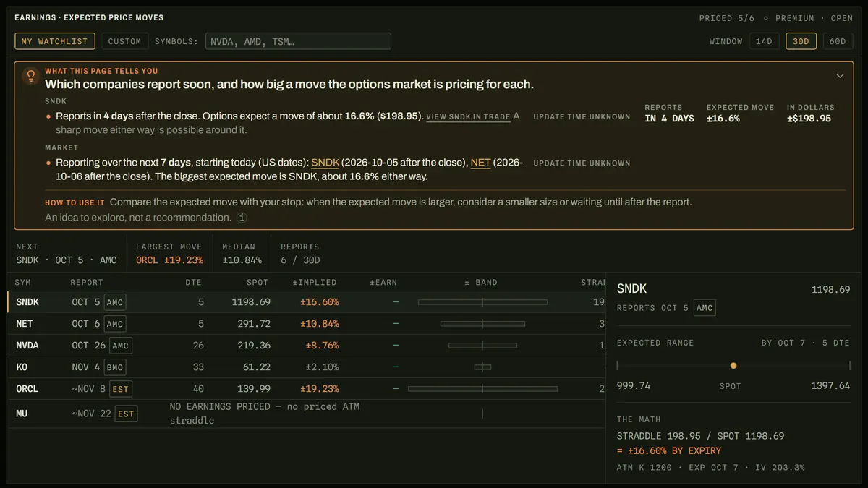Viewport: 868px width, 488px height.
Task: Collapse the 'What this page tells you' panel
Action: (x=840, y=76)
